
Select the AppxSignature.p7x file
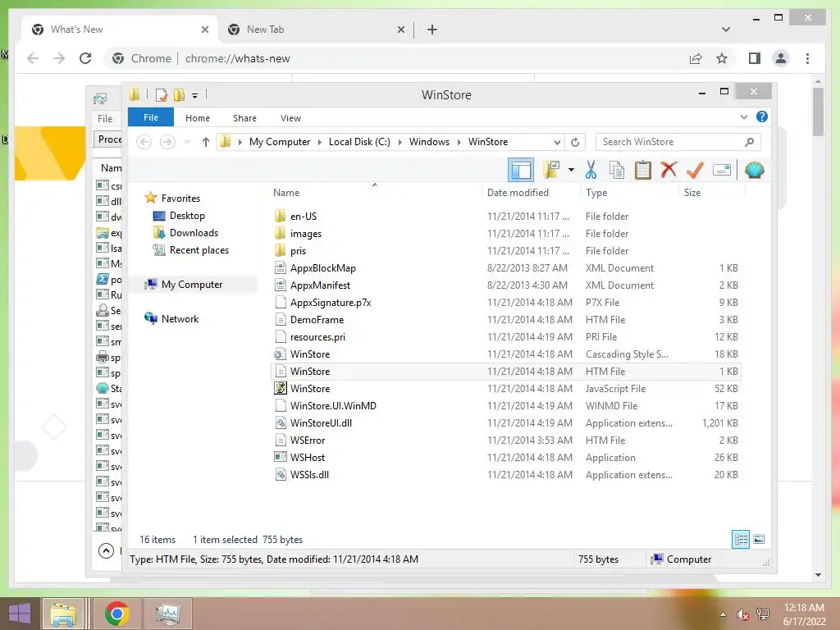330,302
